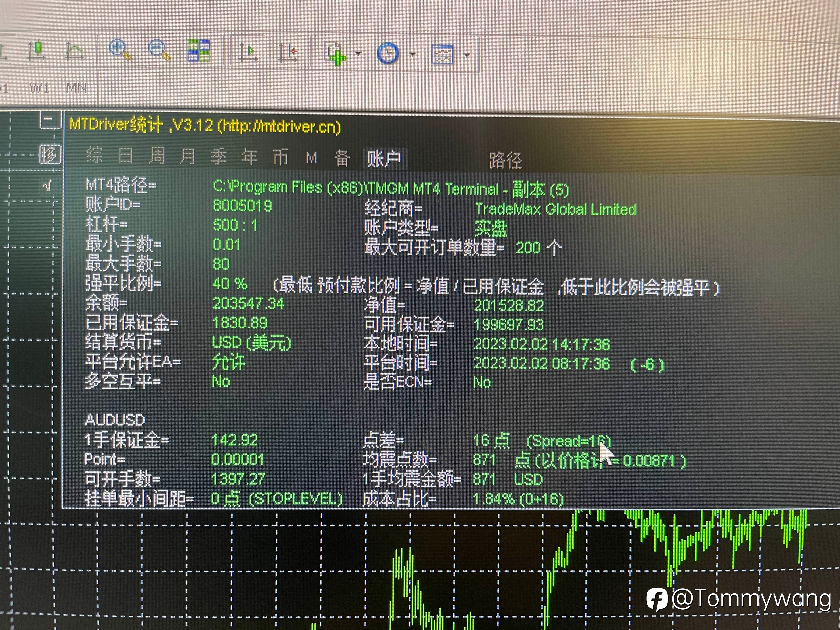Switch to the 年 yearly tab
This screenshot has width=840, height=630.
tap(250, 157)
